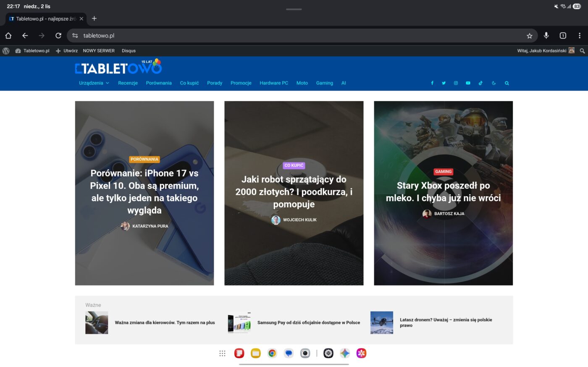The width and height of the screenshot is (588, 367).
Task: Open Chrome three-dot menu
Action: (x=579, y=36)
